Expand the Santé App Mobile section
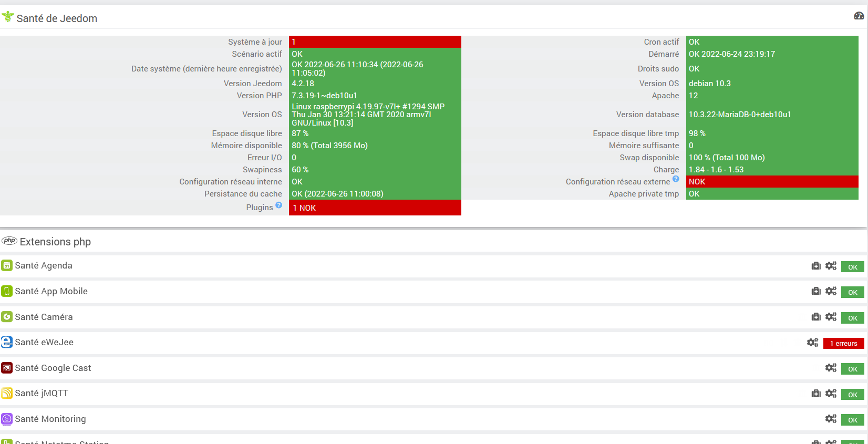Image resolution: width=868 pixels, height=444 pixels. [x=51, y=291]
